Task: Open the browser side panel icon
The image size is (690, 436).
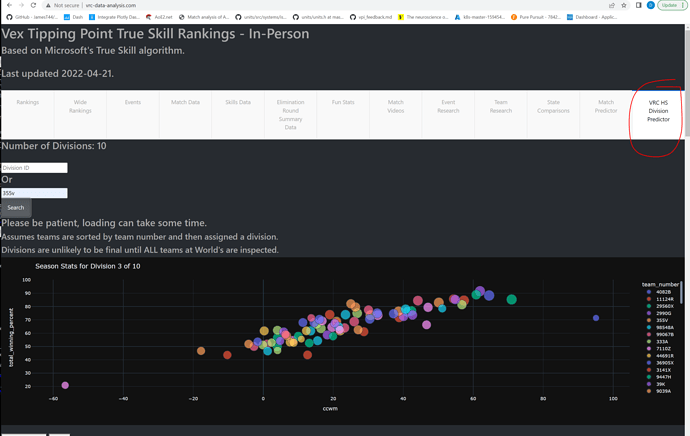Action: click(x=639, y=5)
